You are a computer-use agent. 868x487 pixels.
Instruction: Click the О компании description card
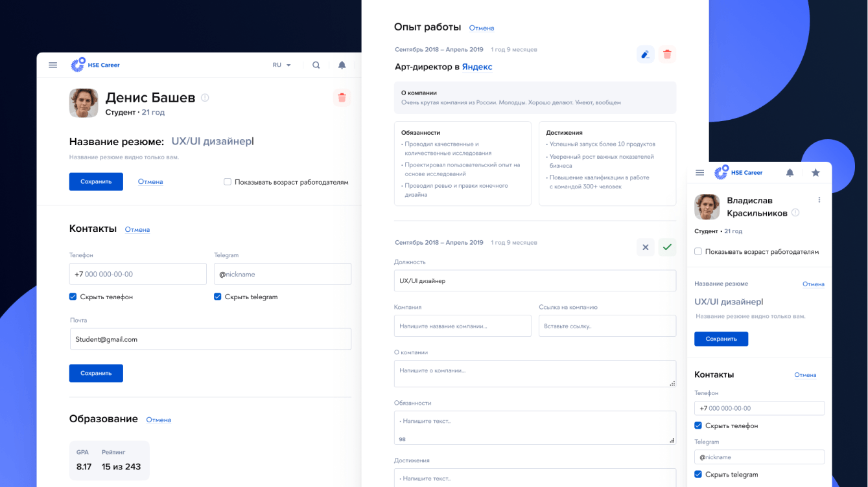coord(535,98)
